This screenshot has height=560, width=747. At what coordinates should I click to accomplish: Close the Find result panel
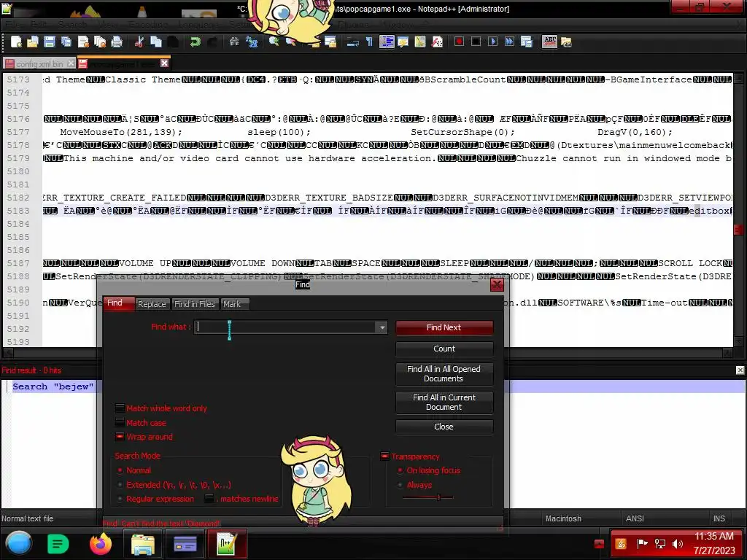[740, 370]
